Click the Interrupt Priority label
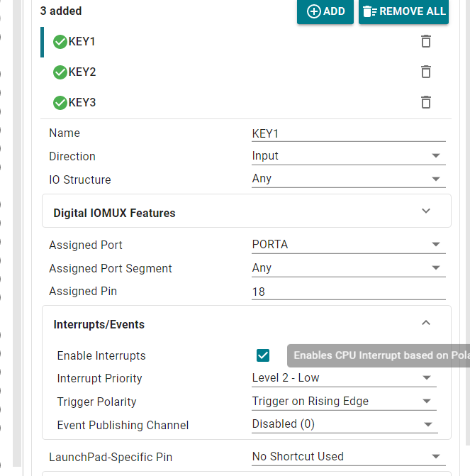470x476 pixels. tap(99, 379)
